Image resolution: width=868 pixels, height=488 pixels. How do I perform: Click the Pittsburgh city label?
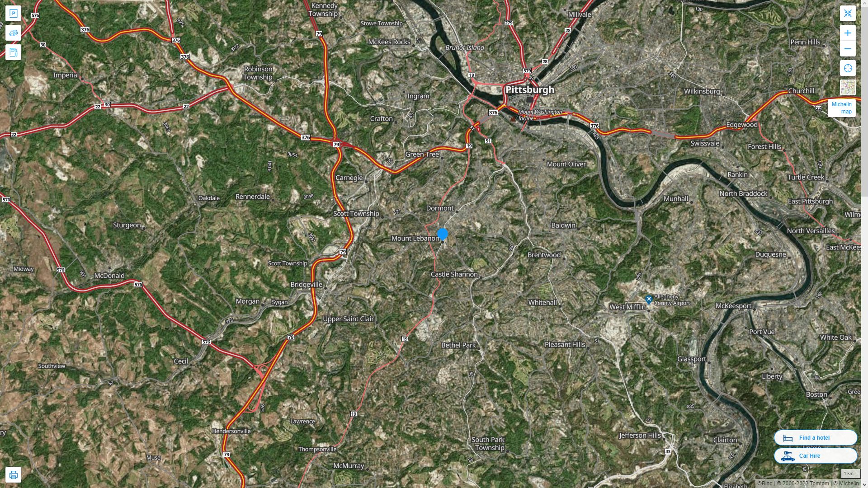pos(529,89)
